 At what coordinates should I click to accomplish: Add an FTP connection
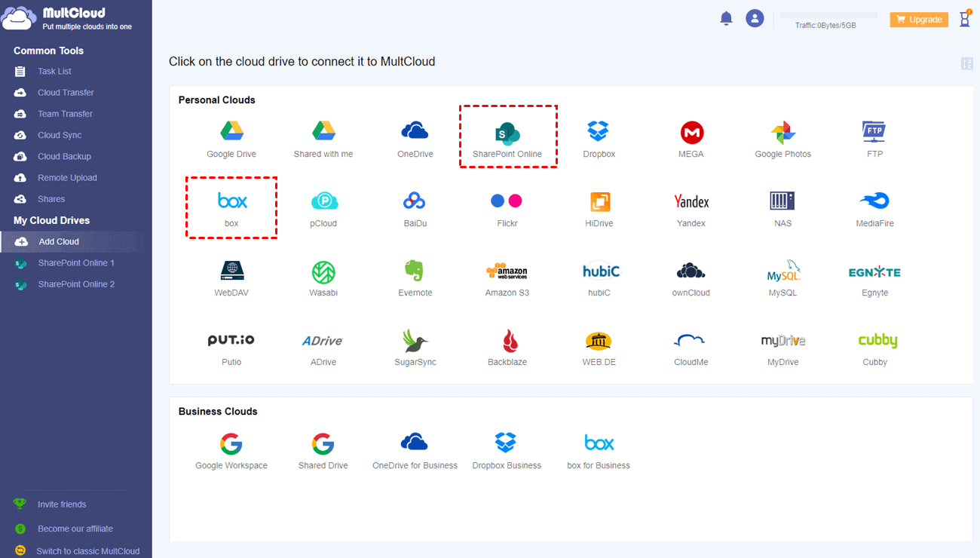[x=874, y=139]
